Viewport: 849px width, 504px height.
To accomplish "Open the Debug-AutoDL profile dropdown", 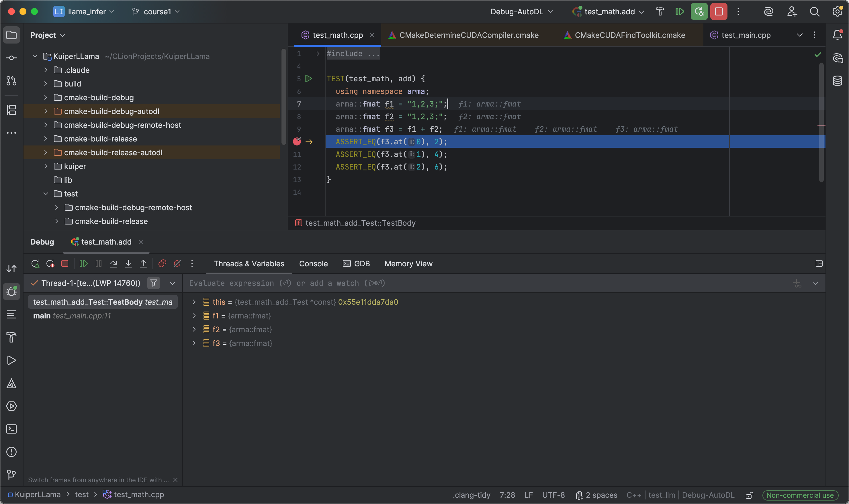I will pyautogui.click(x=521, y=11).
